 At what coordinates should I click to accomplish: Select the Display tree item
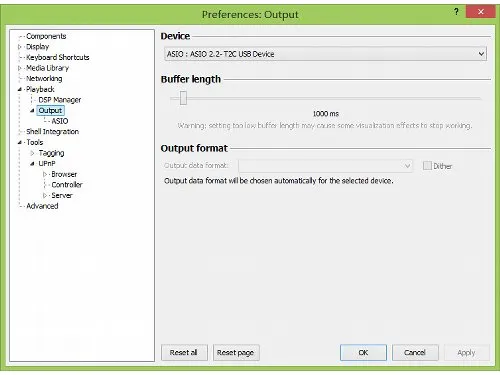tap(37, 47)
